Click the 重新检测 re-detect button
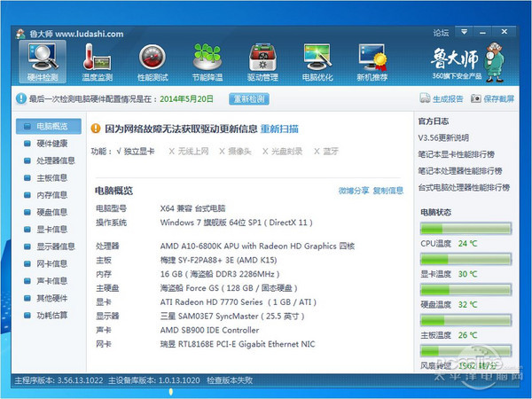 pos(249,99)
